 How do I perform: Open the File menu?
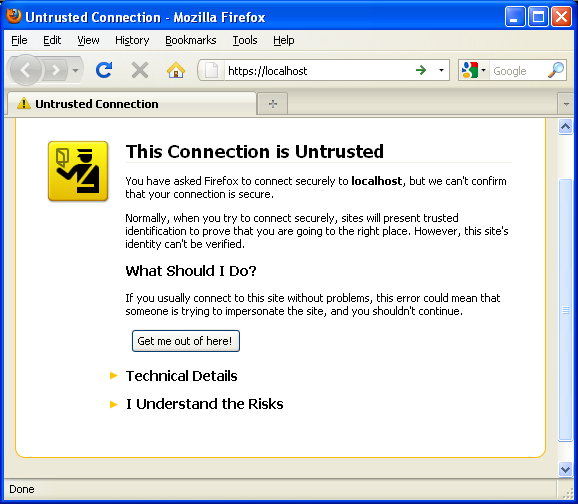[x=19, y=40]
